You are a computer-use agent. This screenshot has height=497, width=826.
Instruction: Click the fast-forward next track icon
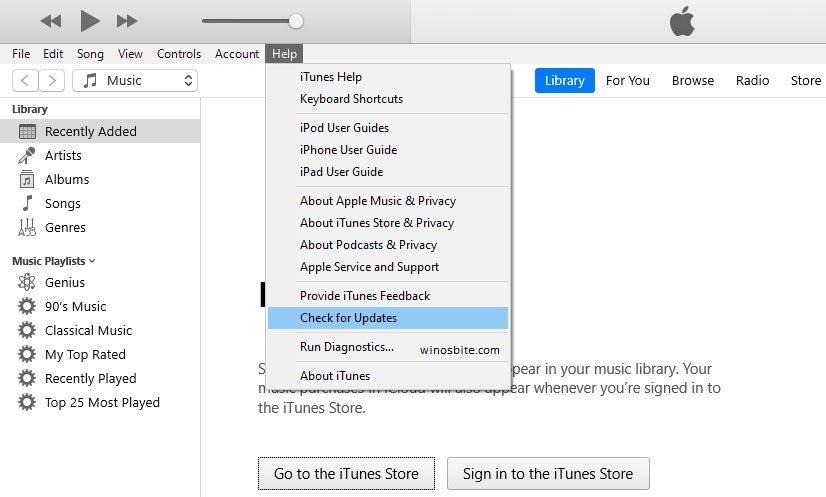pos(127,21)
